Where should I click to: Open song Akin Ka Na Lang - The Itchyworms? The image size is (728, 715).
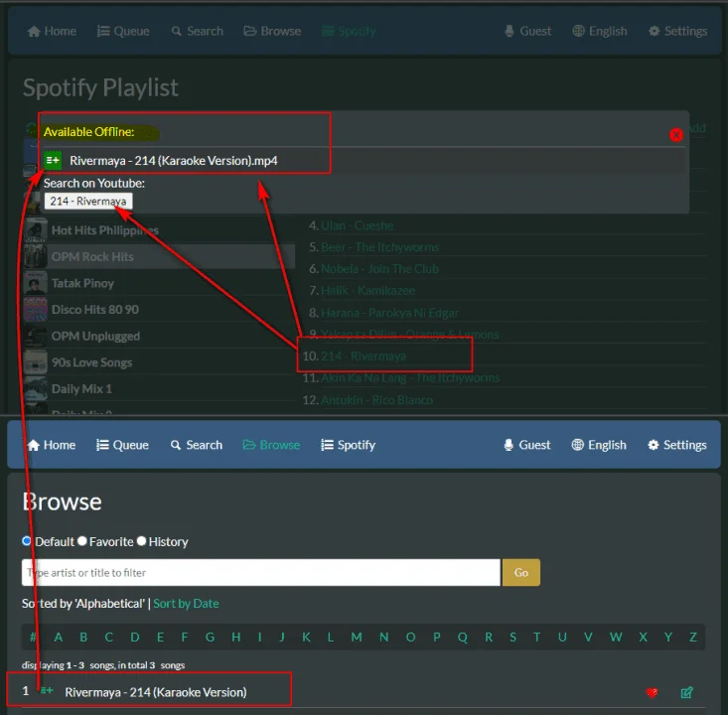click(x=410, y=378)
